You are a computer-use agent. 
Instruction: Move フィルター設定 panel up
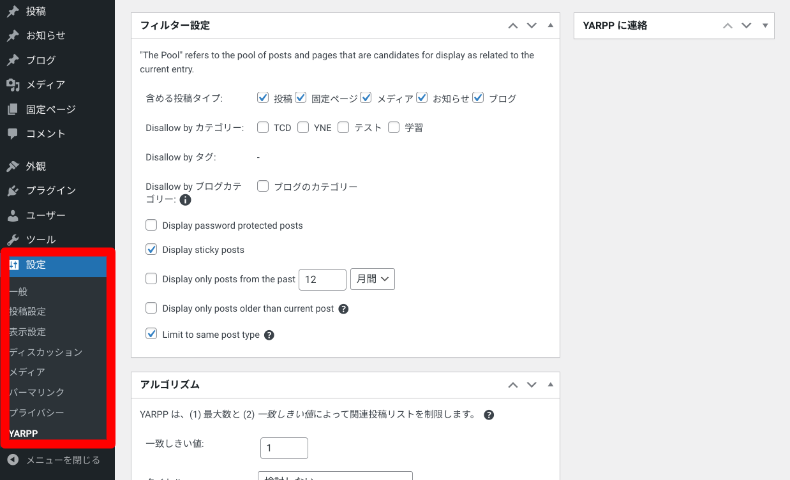(513, 26)
